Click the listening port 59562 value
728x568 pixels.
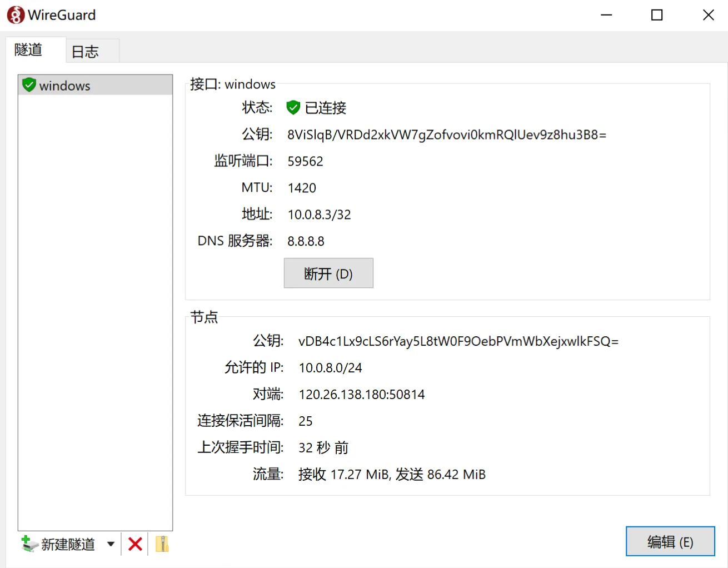(x=305, y=161)
